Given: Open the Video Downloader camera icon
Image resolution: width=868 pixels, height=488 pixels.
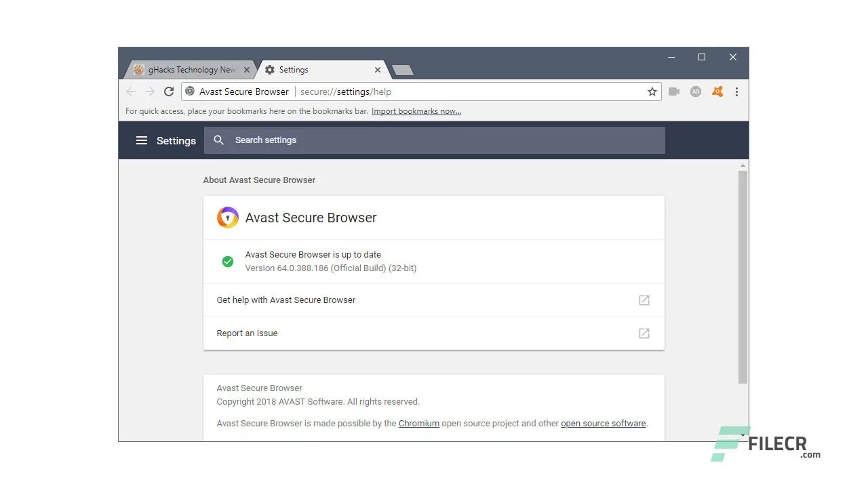Looking at the screenshot, I should point(674,91).
